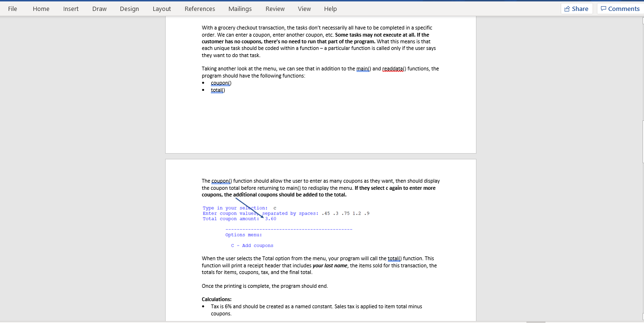Viewport: 644px width, 323px height.
Task: Switch to the Layout tab
Action: tap(161, 9)
